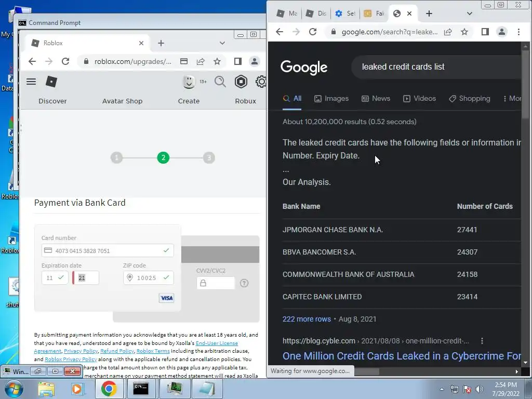Open One Million Credit Cards Leaked result

[402, 356]
